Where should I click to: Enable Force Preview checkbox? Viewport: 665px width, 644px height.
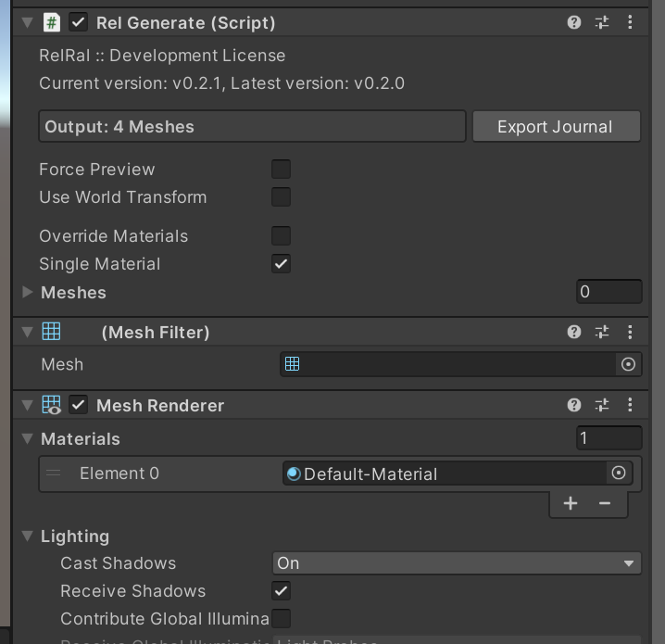pos(281,169)
